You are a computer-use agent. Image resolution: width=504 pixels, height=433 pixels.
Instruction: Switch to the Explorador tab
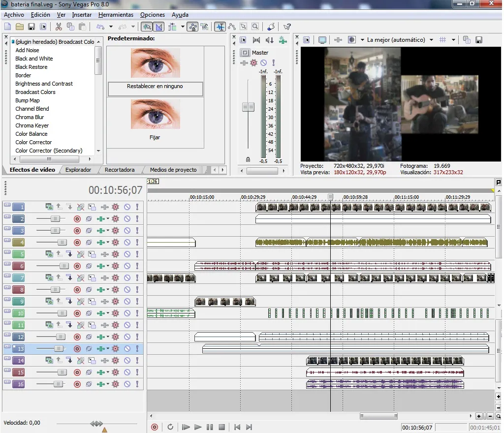point(78,170)
